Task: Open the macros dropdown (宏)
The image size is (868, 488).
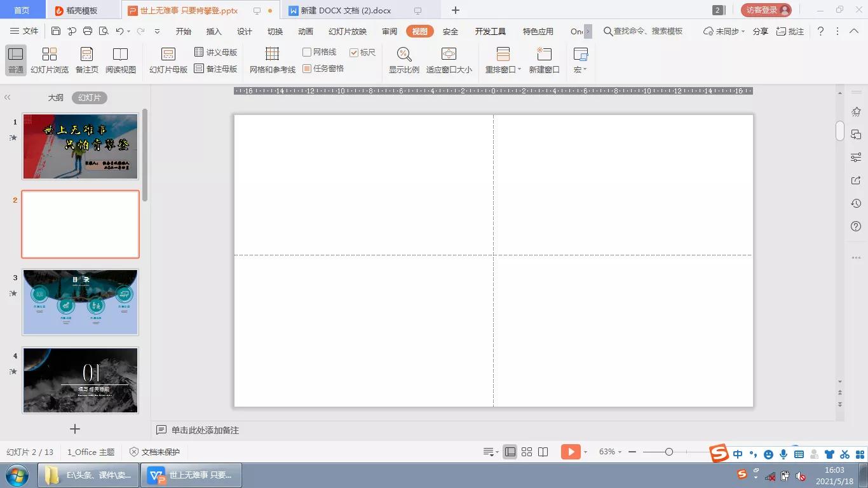Action: pos(579,60)
